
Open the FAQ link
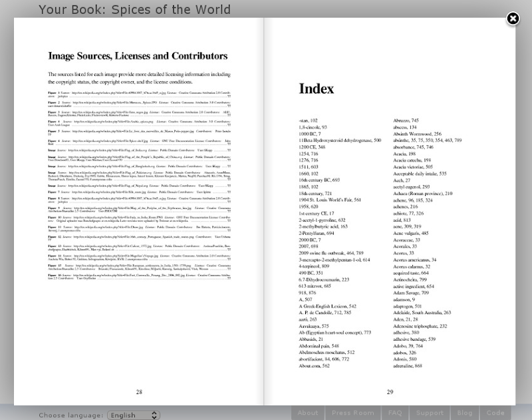point(395,413)
